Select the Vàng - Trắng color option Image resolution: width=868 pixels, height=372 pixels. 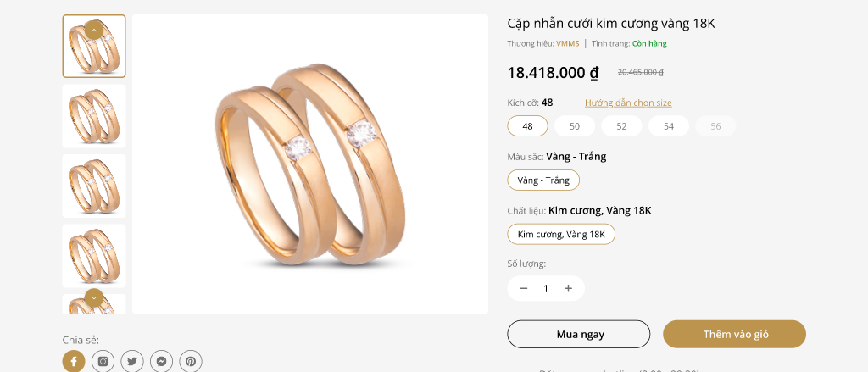(543, 180)
